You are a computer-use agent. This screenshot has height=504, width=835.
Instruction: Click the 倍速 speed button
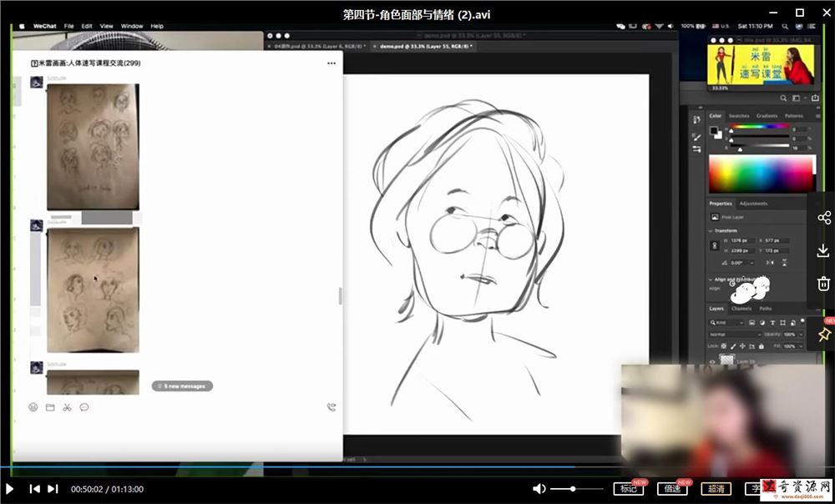tap(672, 489)
